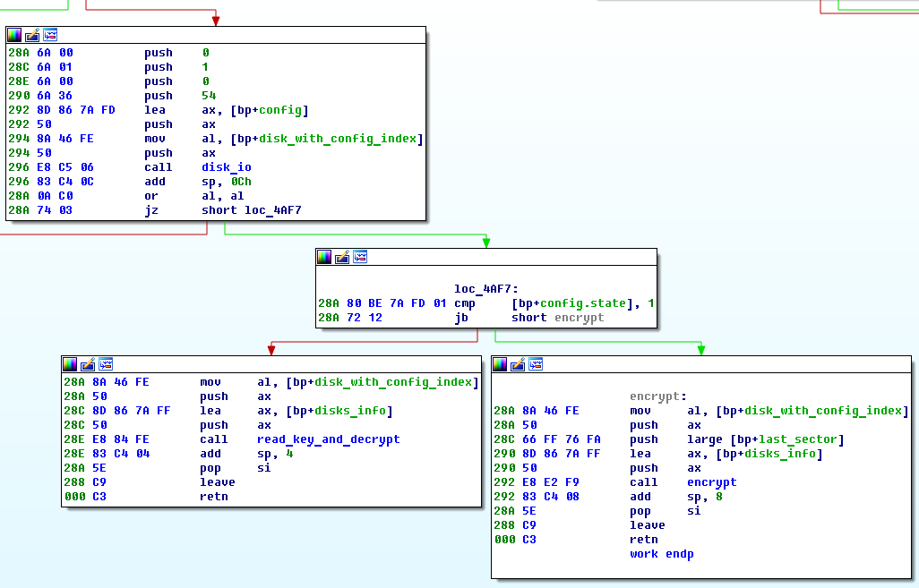Screen dimensions: 919x588
Task: Click the encrypt function in call instruction
Action: tap(711, 482)
